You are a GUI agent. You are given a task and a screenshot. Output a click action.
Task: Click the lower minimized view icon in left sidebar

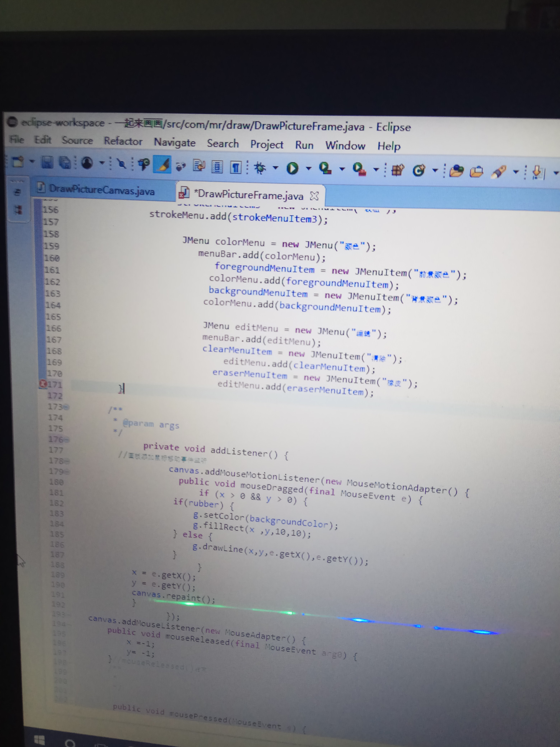click(18, 210)
